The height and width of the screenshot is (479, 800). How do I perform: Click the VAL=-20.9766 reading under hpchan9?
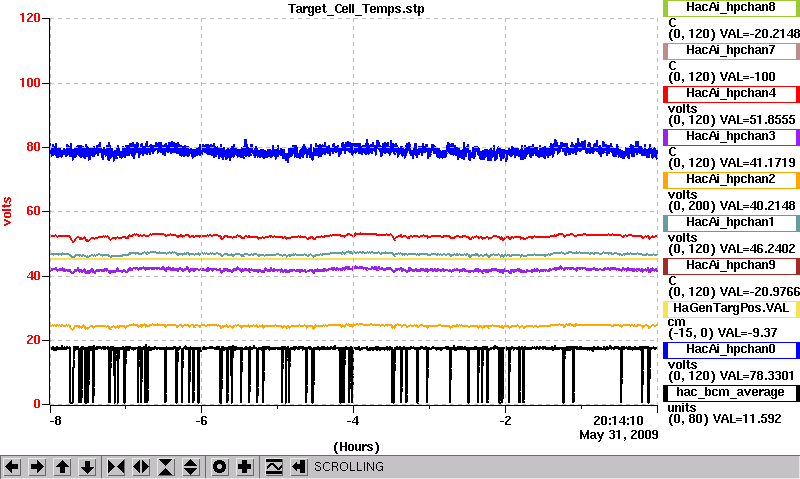pos(760,292)
